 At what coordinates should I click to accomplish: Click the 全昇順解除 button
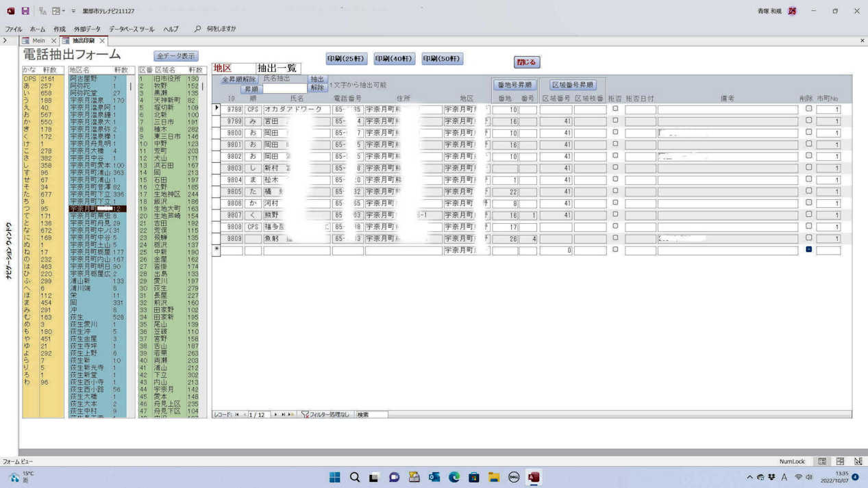coord(238,79)
